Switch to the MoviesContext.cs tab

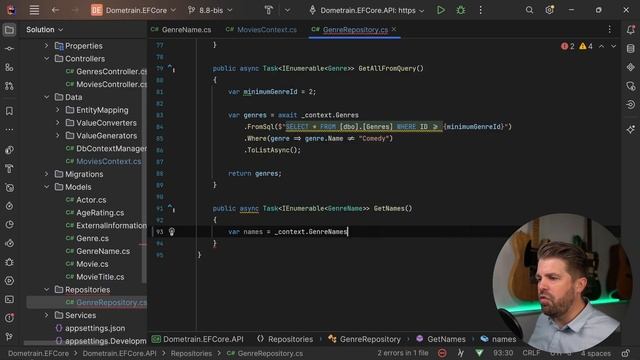coord(261,30)
